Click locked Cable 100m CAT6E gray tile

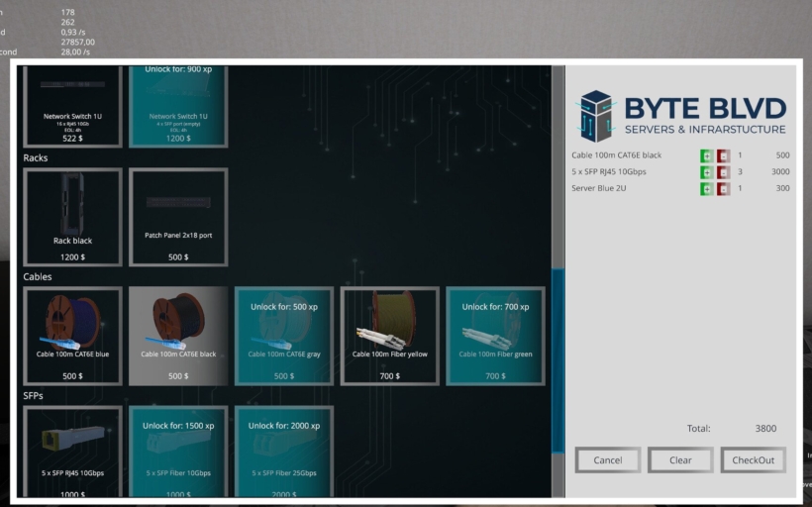284,336
